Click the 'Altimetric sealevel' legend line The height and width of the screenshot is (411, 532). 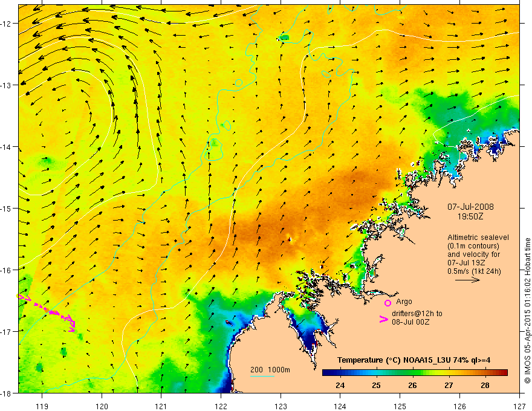(478, 238)
